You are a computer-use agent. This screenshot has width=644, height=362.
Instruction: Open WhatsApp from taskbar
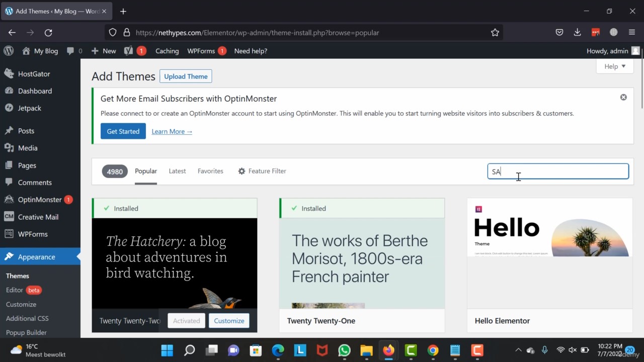(x=344, y=350)
